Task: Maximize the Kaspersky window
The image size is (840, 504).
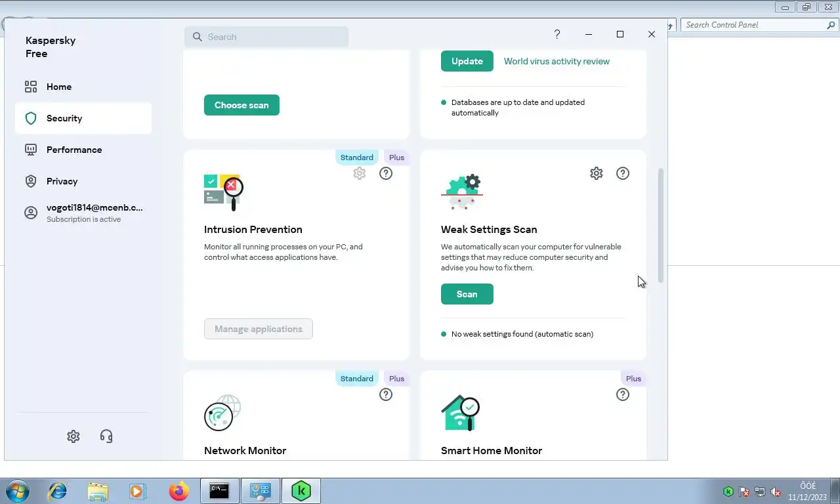Action: [x=620, y=34]
